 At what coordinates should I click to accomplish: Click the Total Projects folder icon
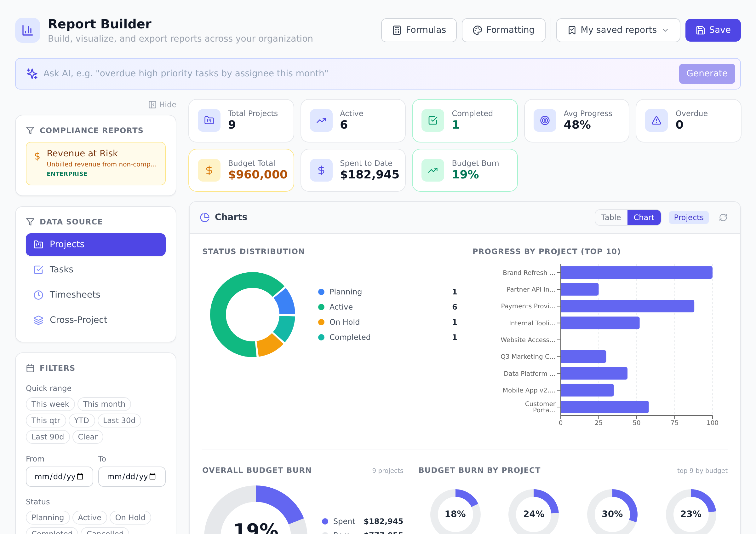209,120
